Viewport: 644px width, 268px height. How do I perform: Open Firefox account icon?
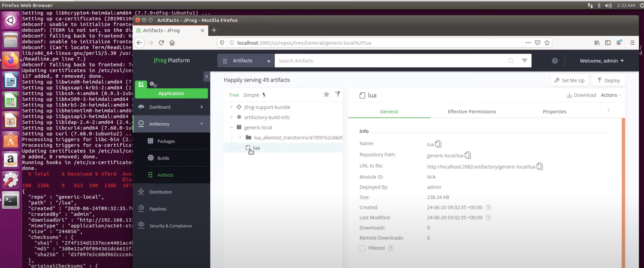(x=619, y=42)
